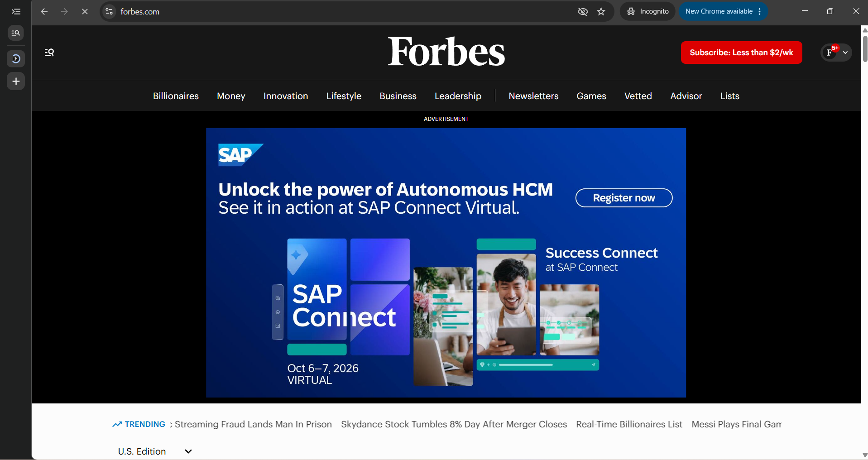Go to Lists section

(729, 96)
